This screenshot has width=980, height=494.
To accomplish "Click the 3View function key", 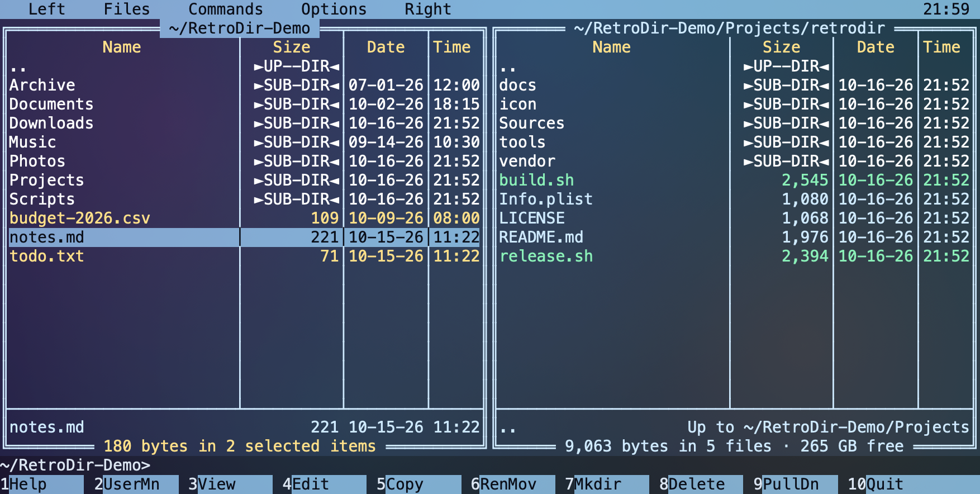I will (231, 484).
